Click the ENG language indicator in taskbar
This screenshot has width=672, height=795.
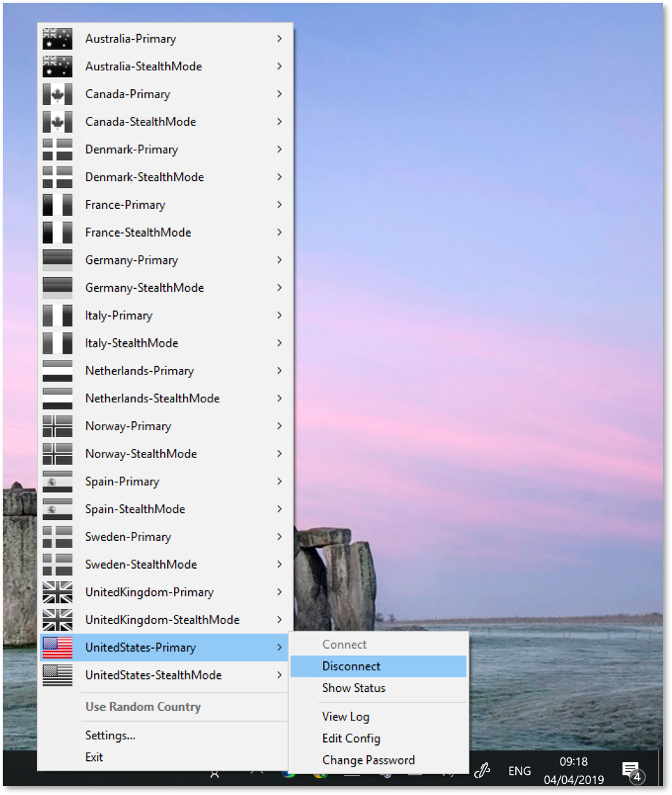[519, 771]
